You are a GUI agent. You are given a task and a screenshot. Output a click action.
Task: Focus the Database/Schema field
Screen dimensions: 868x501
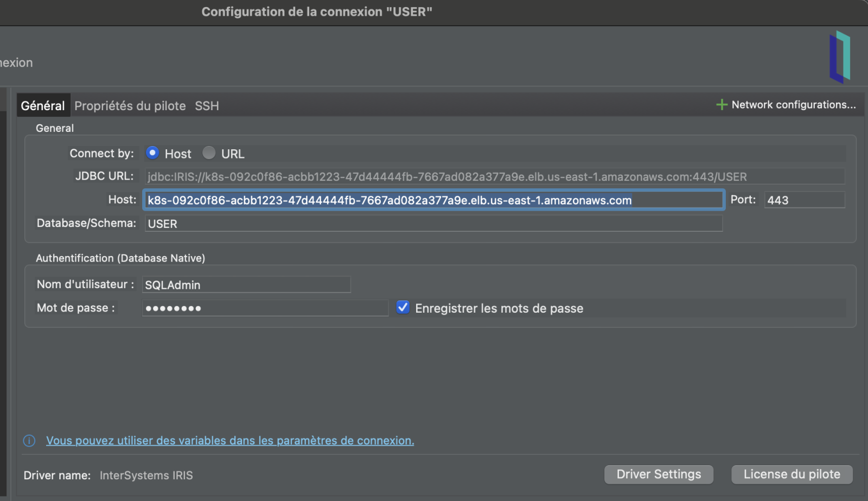tap(433, 224)
